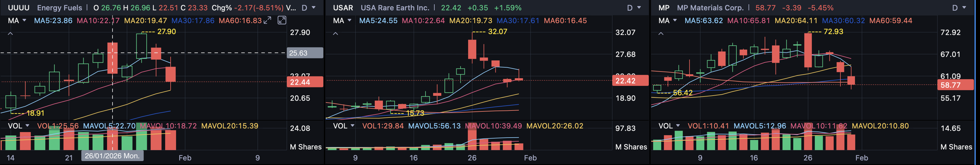Click the MP Materials Corp. name
The width and height of the screenshot is (980, 165).
click(710, 8)
